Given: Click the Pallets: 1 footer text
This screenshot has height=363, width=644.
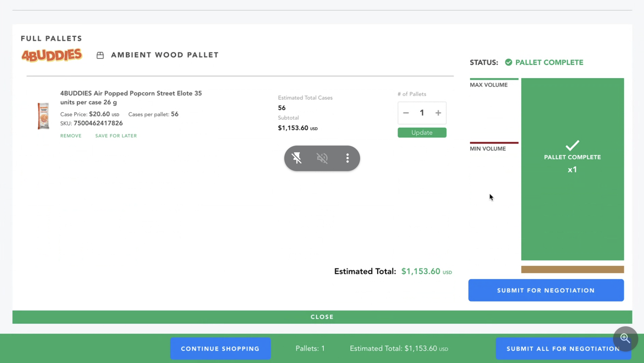Looking at the screenshot, I should tap(310, 349).
